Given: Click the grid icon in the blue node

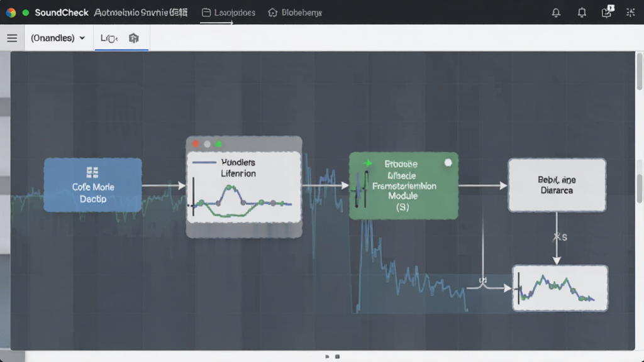Looking at the screenshot, I should 92,172.
